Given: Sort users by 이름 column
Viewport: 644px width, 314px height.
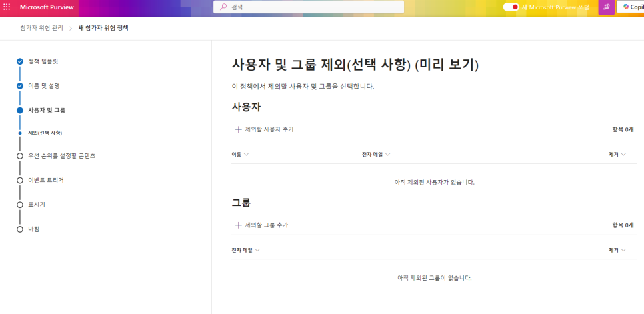Looking at the screenshot, I should (240, 154).
